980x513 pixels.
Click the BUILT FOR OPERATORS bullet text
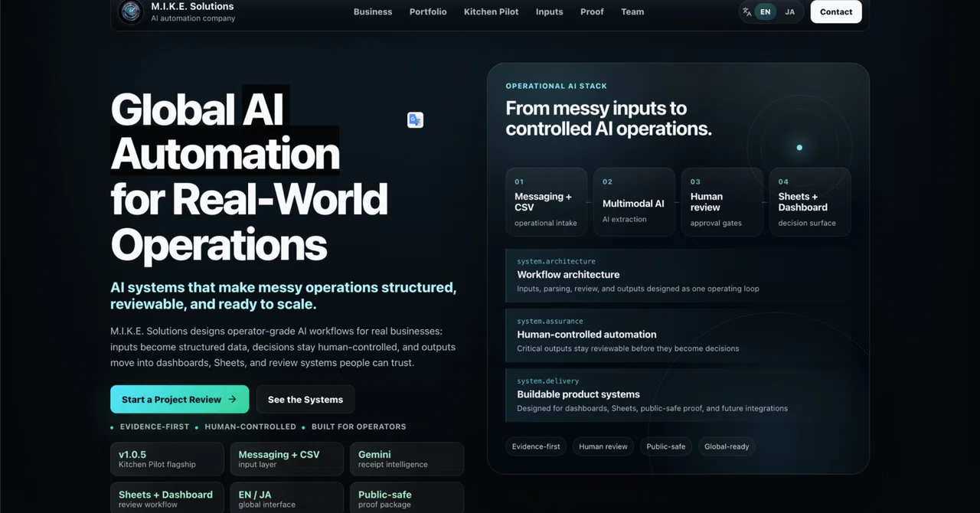pyautogui.click(x=359, y=426)
